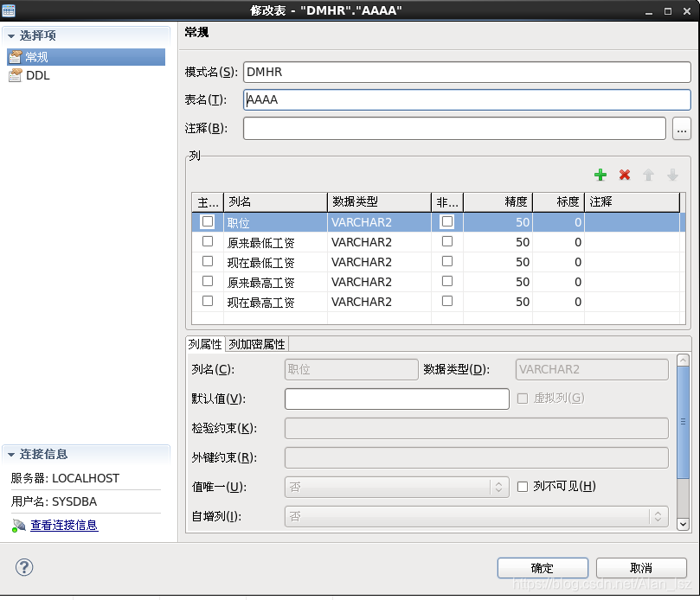Collapse the 选择项 section
The width and height of the screenshot is (700, 600).
11,35
